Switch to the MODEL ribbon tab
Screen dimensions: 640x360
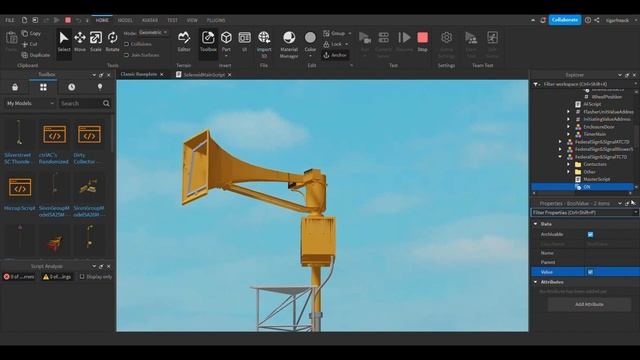click(125, 20)
